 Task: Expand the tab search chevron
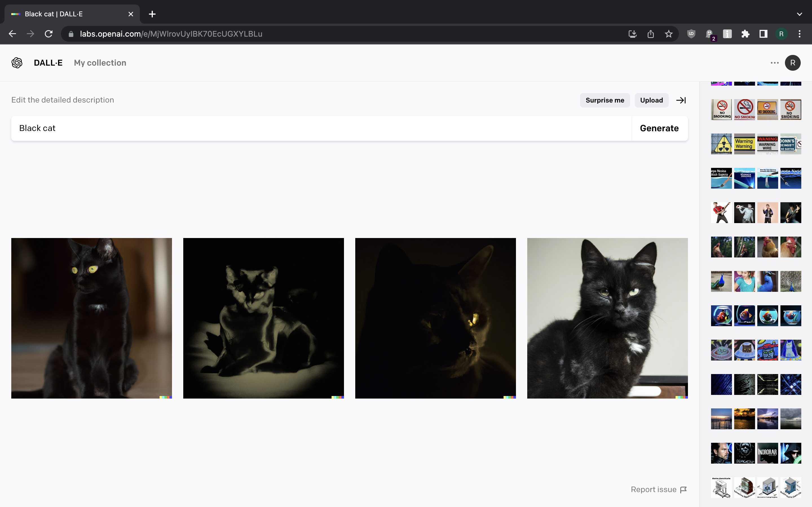(799, 14)
